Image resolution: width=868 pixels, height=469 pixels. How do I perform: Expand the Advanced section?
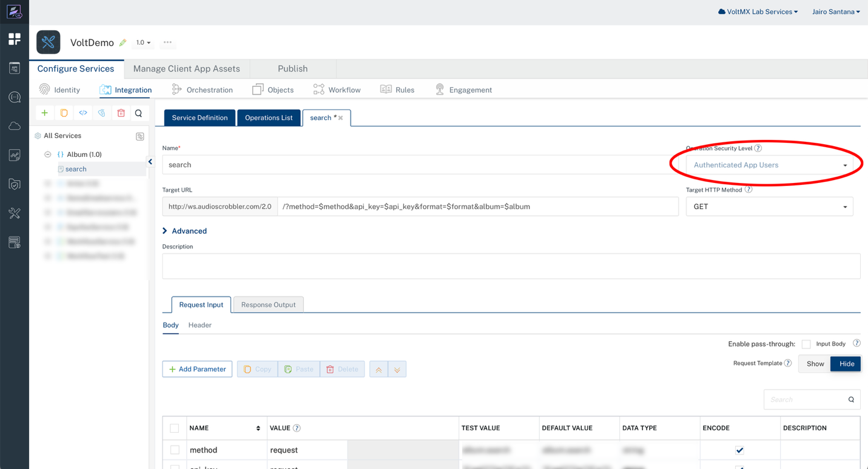click(x=185, y=231)
